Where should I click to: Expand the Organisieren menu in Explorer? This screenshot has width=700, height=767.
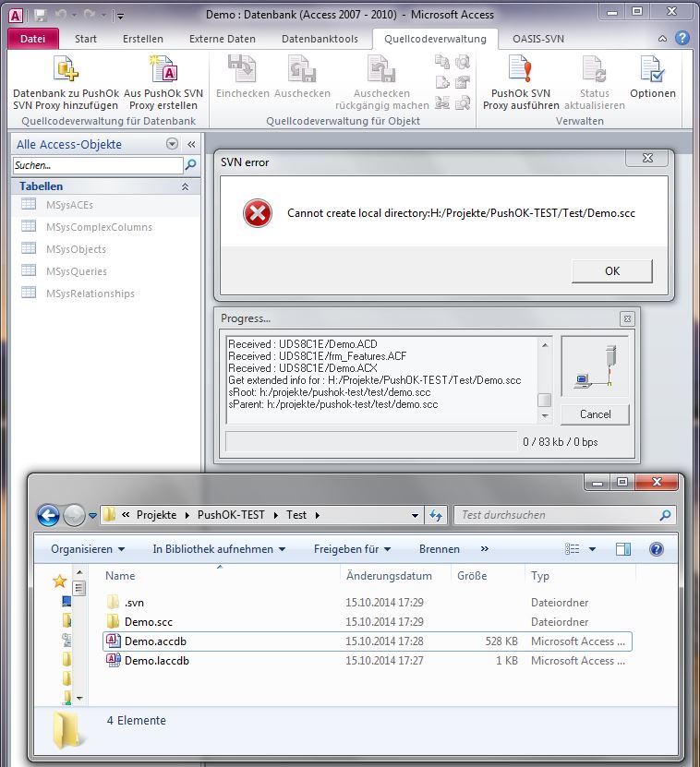click(x=88, y=548)
